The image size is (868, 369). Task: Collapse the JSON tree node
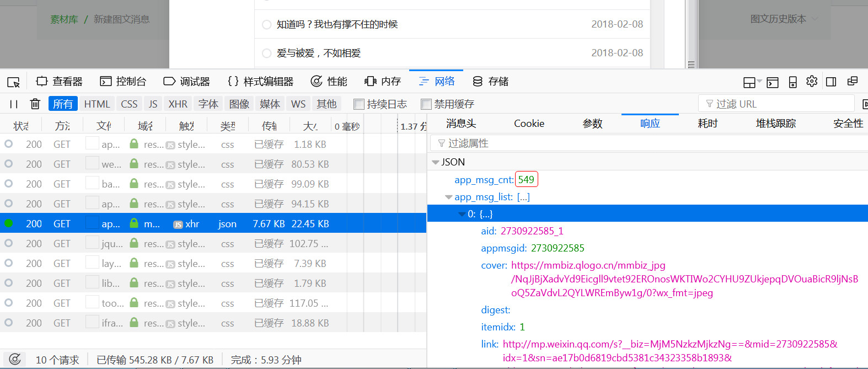[436, 162]
